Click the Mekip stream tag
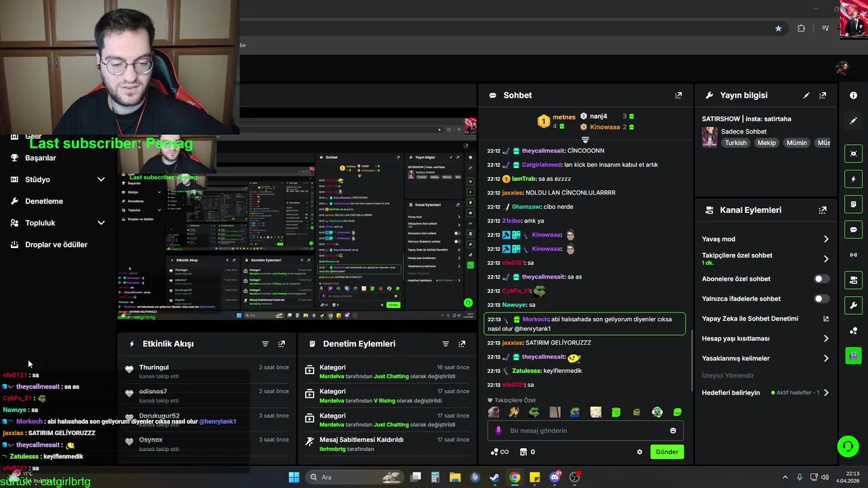Screen dimensions: 868x488 (x=766, y=143)
